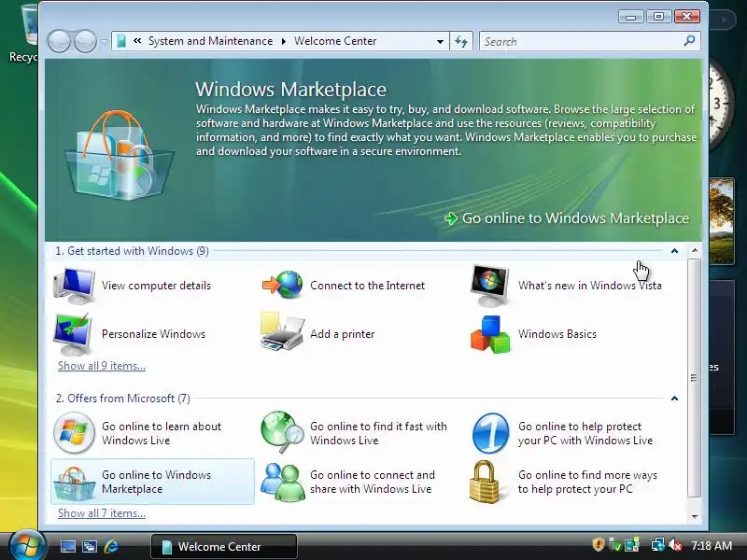The height and width of the screenshot is (560, 747).
Task: Click Go online to help protect your PC with Windows Live
Action: [x=585, y=433]
